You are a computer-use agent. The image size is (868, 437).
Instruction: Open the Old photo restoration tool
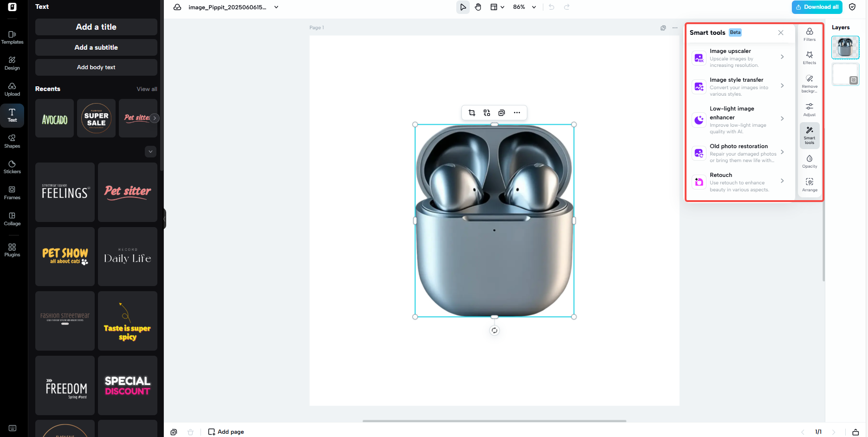(x=740, y=153)
